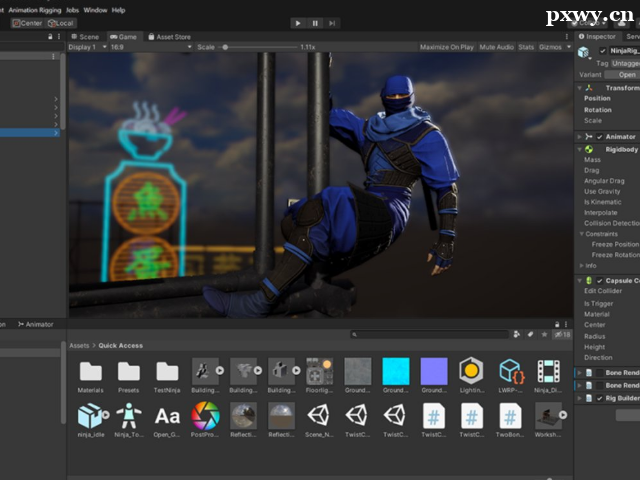The width and height of the screenshot is (640, 480).
Task: Click the Scene_N Unity scene asset
Action: [x=319, y=415]
